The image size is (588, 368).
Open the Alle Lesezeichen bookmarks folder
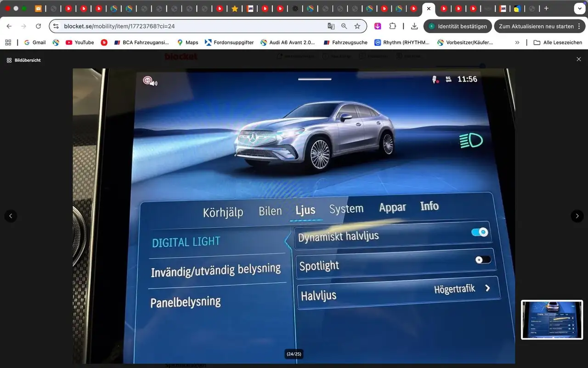coord(558,42)
